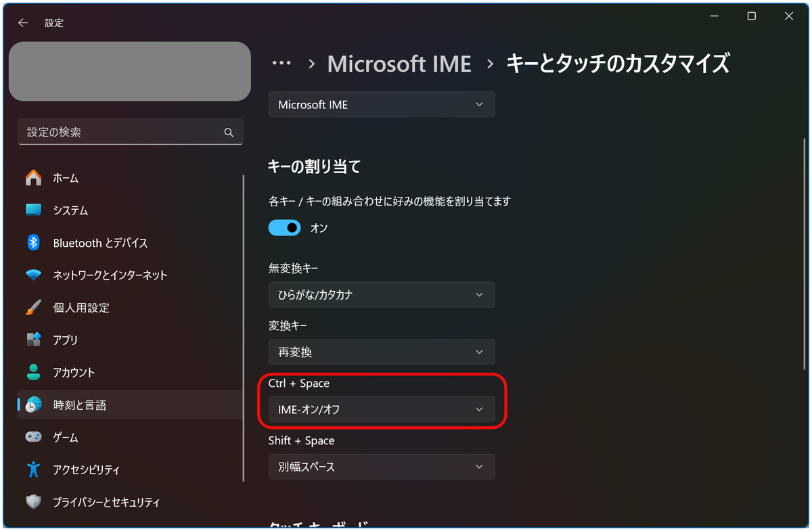Click the 時刻と言語 globe clock icon
The width and height of the screenshot is (812, 531).
click(x=33, y=405)
